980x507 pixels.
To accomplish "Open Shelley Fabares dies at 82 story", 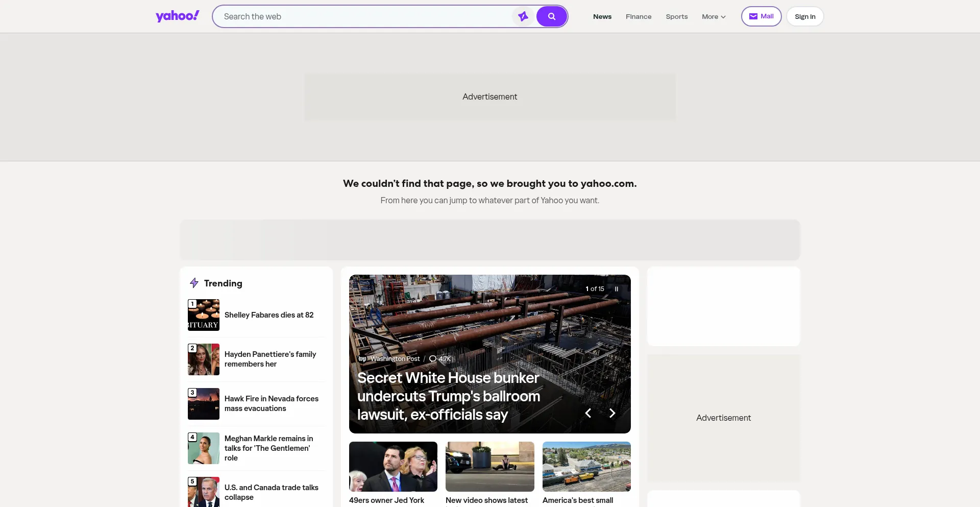I will click(x=269, y=315).
